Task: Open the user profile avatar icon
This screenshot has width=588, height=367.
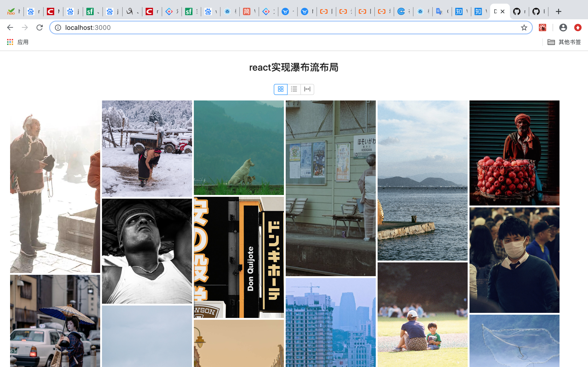Action: tap(563, 28)
